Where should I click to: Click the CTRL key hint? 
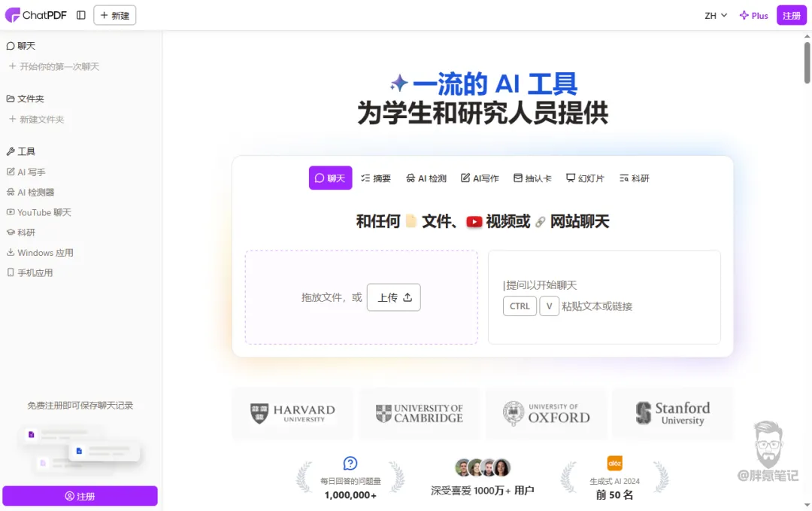tap(520, 306)
